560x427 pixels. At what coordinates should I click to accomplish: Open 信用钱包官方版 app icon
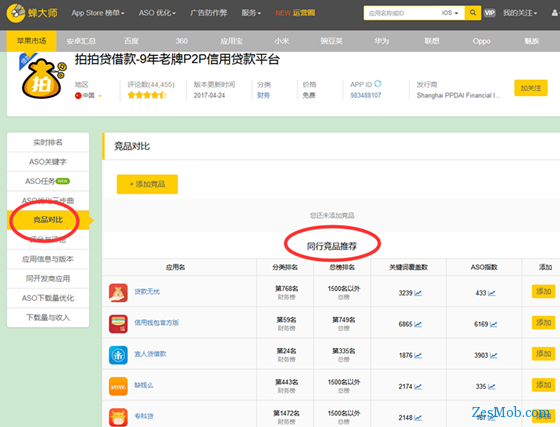[x=118, y=324]
